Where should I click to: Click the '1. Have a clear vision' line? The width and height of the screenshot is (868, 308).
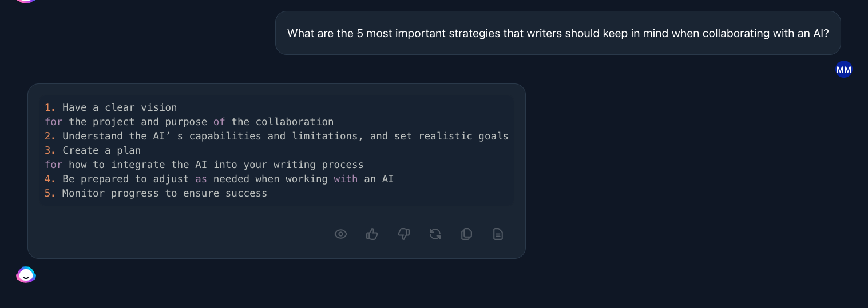[x=111, y=107]
